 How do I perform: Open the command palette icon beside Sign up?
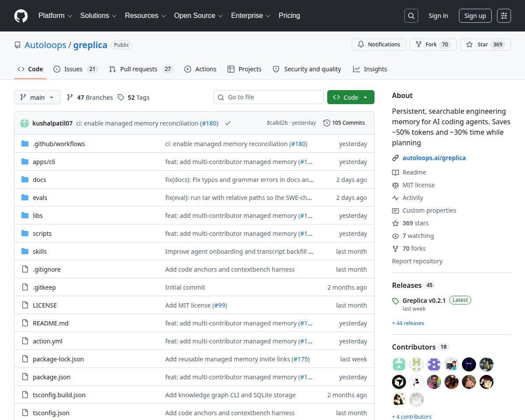tap(504, 16)
